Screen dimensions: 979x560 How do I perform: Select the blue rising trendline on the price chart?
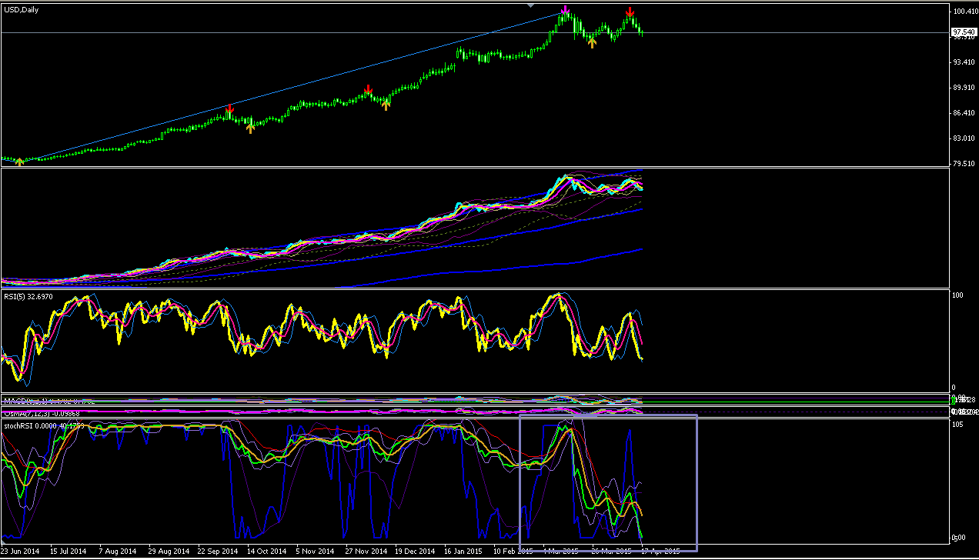pos(292,88)
